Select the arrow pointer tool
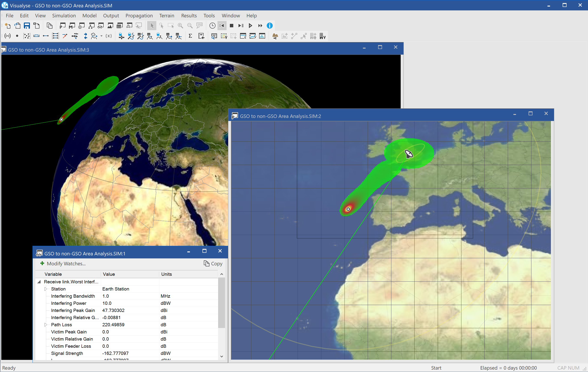The image size is (588, 372). click(152, 26)
